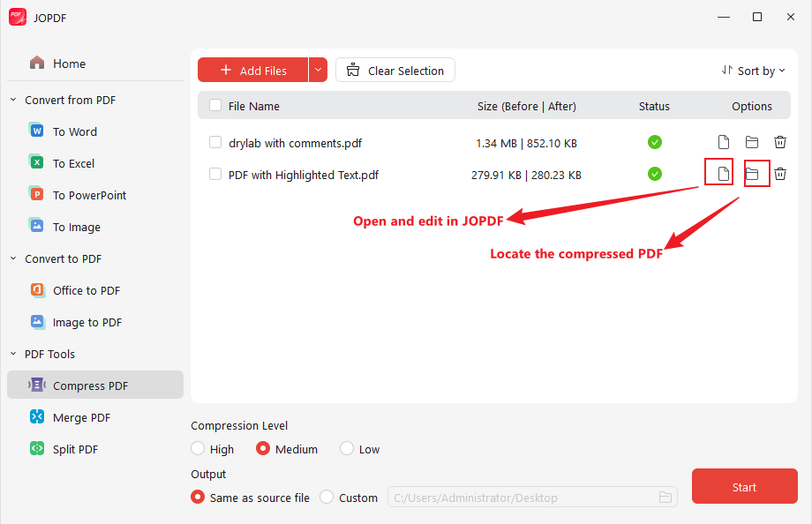812x524 pixels.
Task: Select all files with header checkbox
Action: (x=214, y=104)
